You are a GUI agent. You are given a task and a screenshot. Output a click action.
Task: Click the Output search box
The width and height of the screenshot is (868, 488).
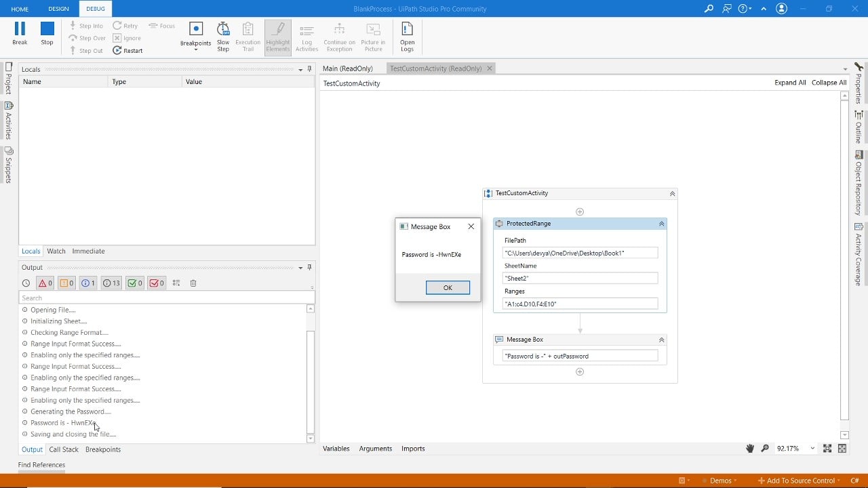(167, 298)
